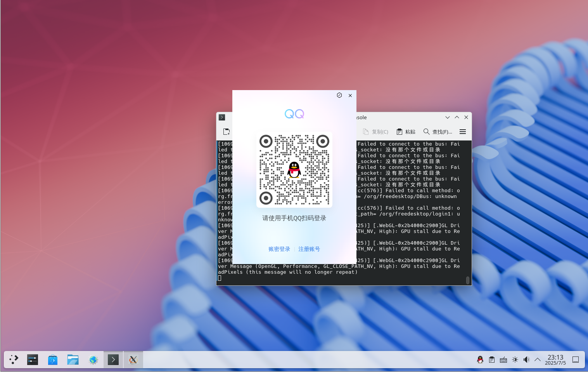Launch Discover software store from taskbar
This screenshot has width=588, height=372.
pyautogui.click(x=53, y=360)
